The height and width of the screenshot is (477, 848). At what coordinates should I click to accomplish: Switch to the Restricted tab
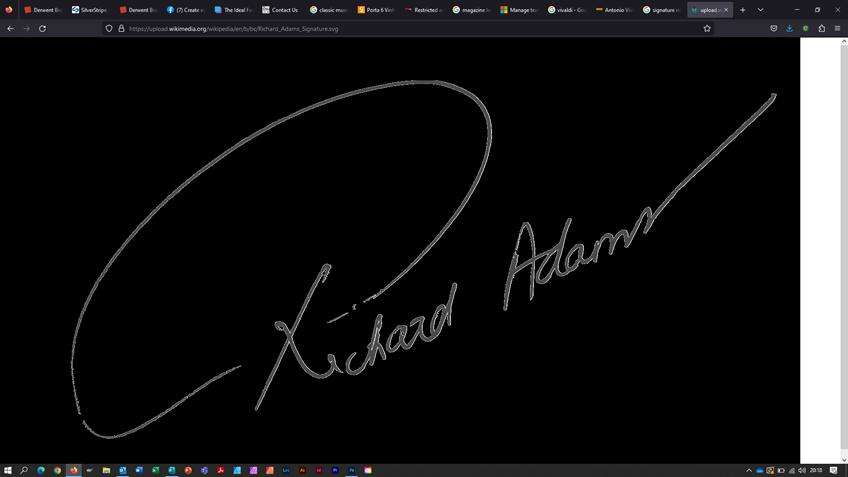coord(423,10)
